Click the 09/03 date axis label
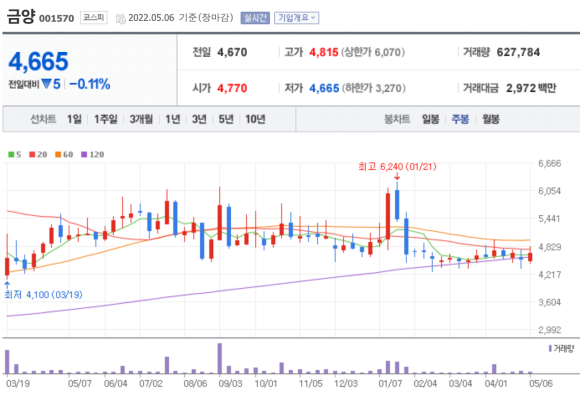The image size is (580, 396). pyautogui.click(x=230, y=383)
